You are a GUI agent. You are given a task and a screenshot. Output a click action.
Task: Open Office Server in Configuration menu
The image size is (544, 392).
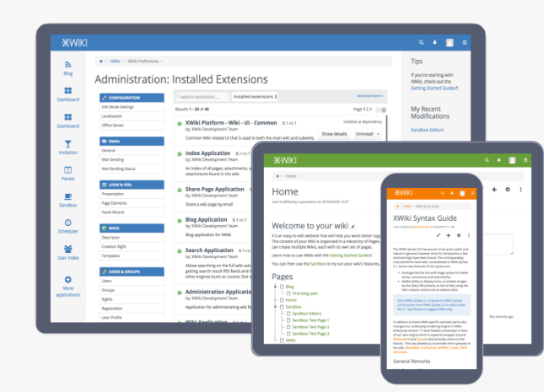(x=132, y=126)
